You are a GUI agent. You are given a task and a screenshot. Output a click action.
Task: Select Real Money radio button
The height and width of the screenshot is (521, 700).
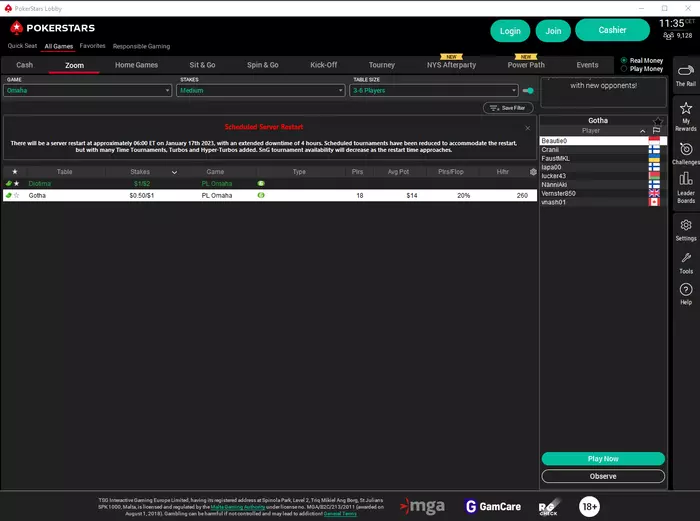click(x=624, y=60)
